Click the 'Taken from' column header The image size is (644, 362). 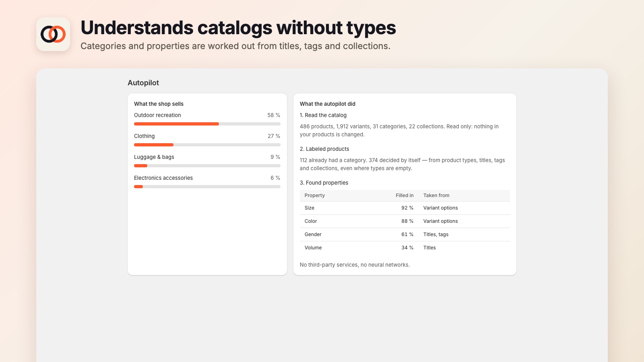[436, 195]
